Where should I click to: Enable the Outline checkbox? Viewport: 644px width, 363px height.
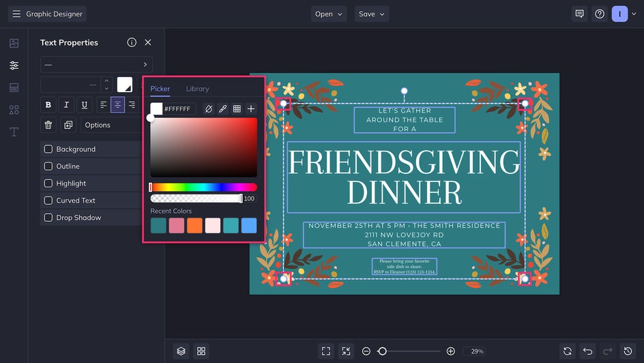(48, 166)
